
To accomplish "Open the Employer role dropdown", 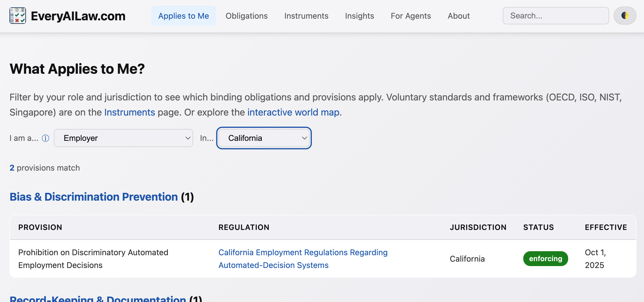I will pos(123,138).
